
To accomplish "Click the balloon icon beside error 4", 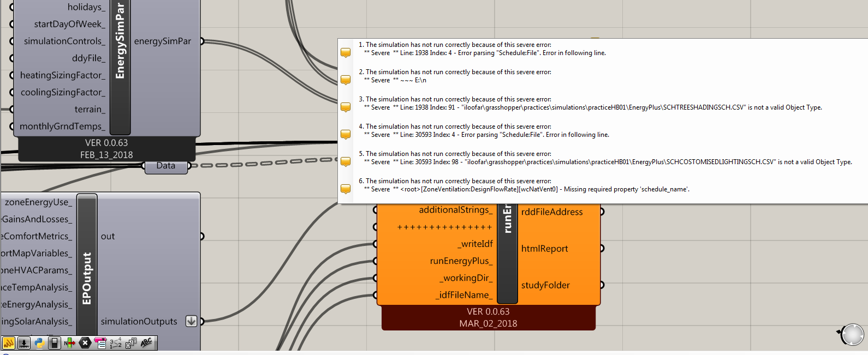I will (x=346, y=135).
